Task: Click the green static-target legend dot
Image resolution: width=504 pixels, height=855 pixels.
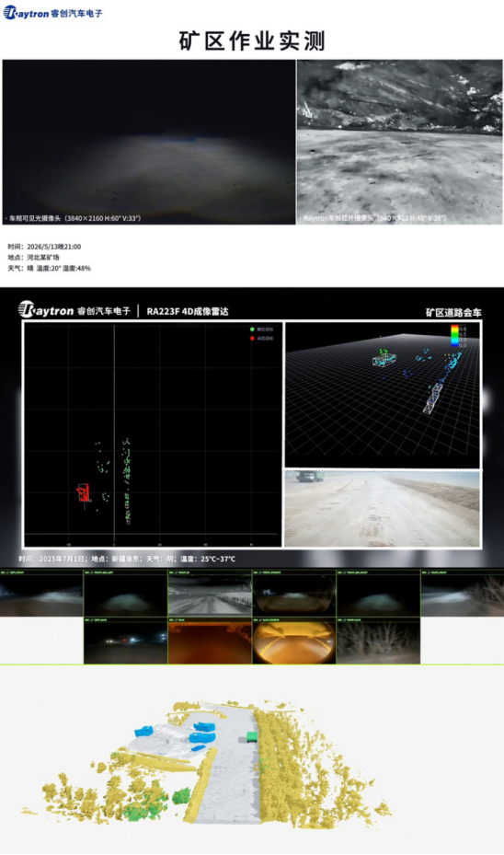Action: coord(252,329)
